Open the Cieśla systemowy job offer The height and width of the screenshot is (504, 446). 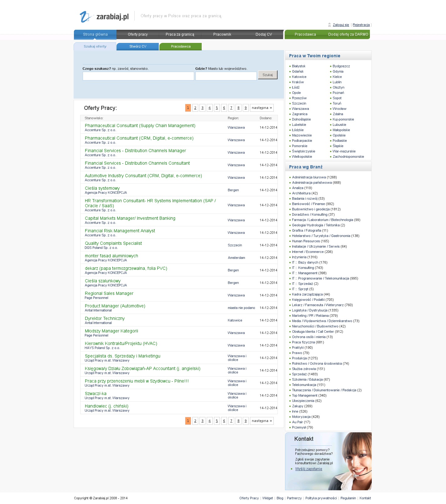(x=102, y=188)
